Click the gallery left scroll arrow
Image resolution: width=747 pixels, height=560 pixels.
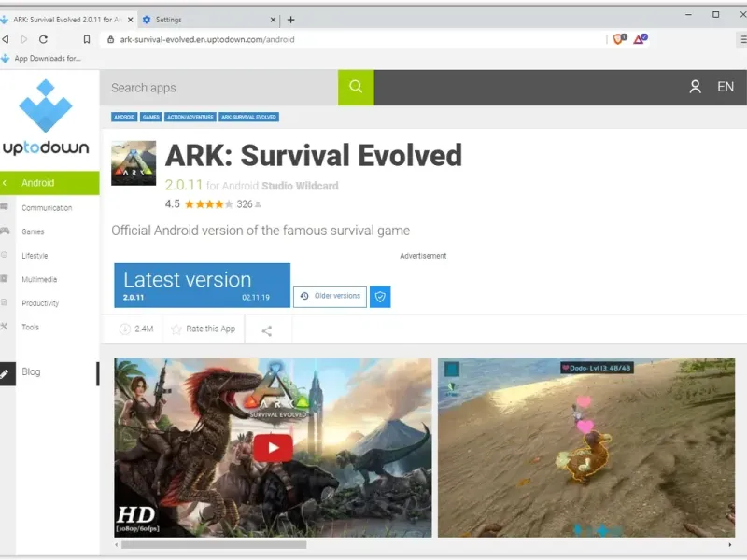(116, 545)
